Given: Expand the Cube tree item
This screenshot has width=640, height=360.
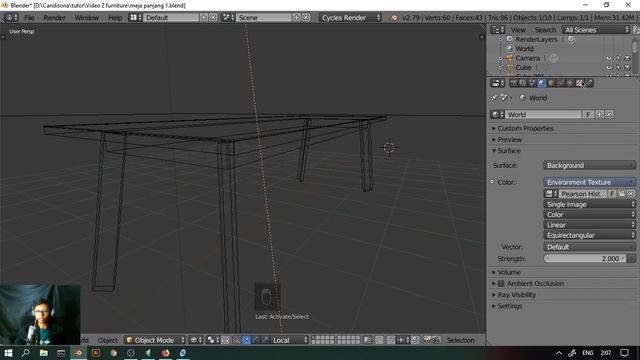Looking at the screenshot, I should click(x=500, y=68).
